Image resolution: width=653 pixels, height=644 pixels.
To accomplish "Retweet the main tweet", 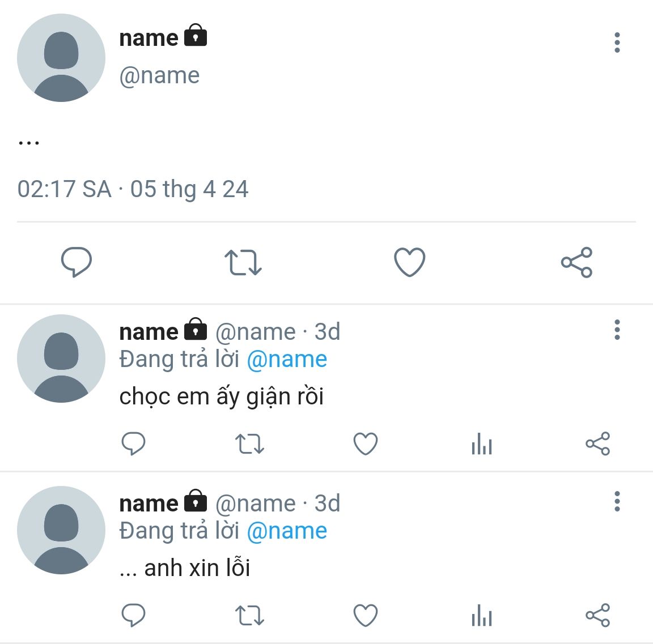I will (x=243, y=262).
